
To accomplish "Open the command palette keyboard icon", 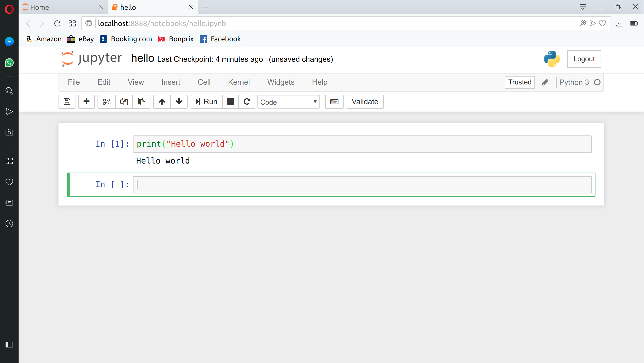I will pos(334,102).
